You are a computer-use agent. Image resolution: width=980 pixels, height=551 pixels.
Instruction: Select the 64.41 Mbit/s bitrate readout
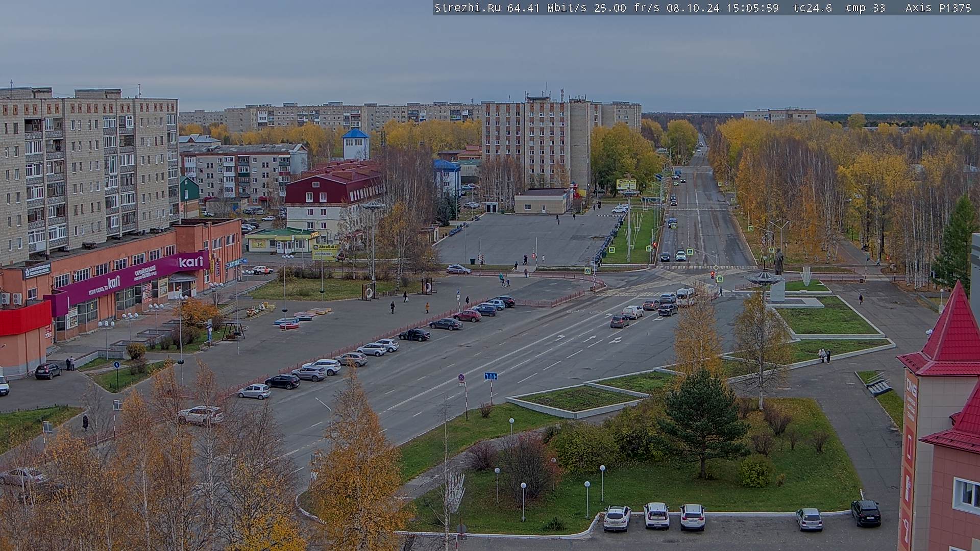(x=547, y=8)
